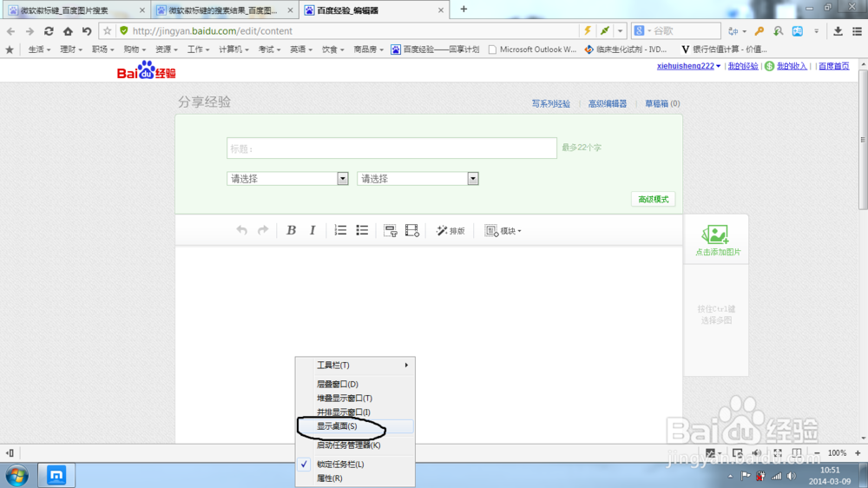The image size is (868, 488).
Task: Open the 我的收入 link
Action: 792,66
